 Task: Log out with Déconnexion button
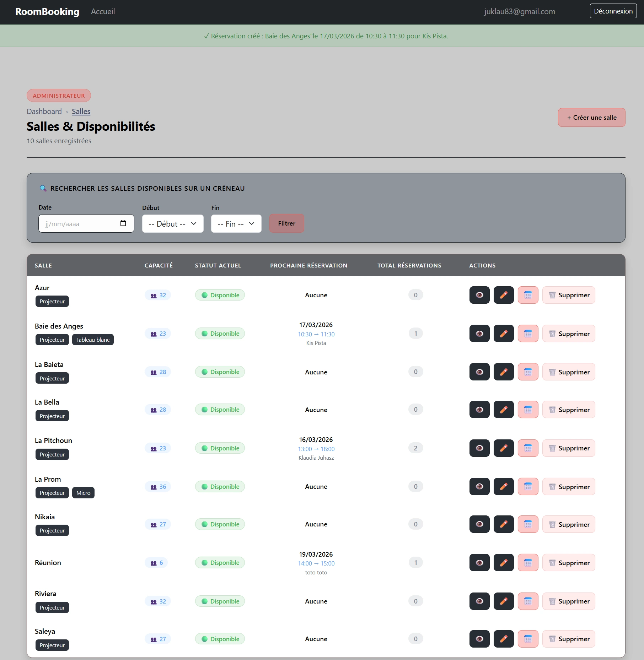(613, 11)
